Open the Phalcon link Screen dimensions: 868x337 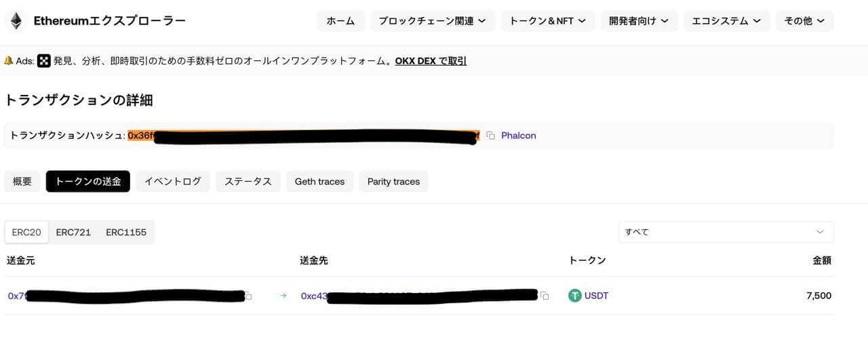[519, 136]
